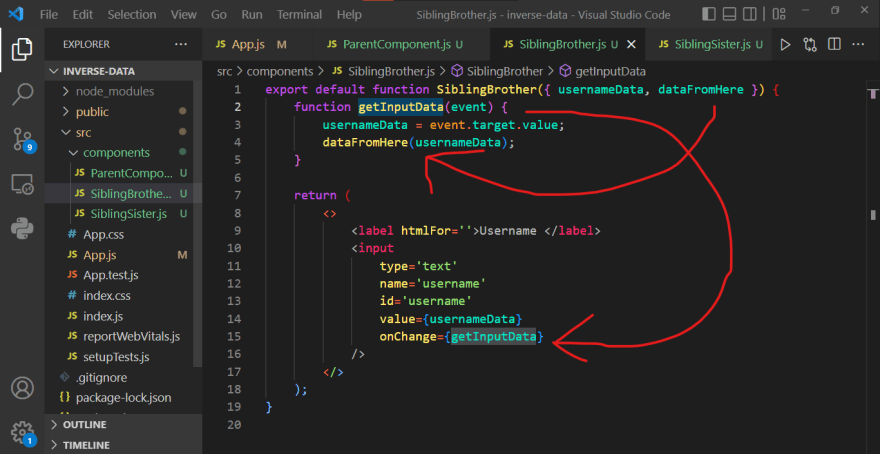Run the code with play button
Viewport: 880px width, 454px height.
[785, 44]
